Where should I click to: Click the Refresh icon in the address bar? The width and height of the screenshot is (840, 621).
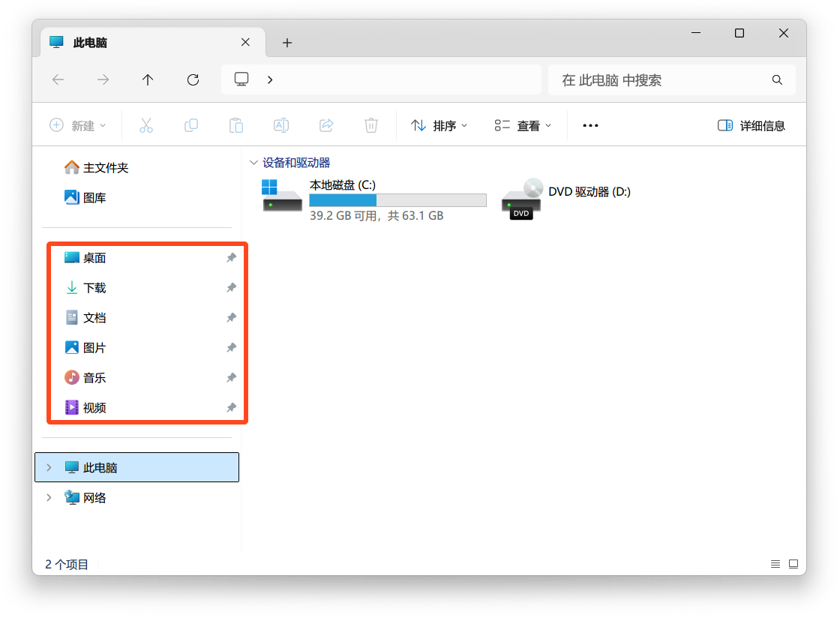coord(193,79)
